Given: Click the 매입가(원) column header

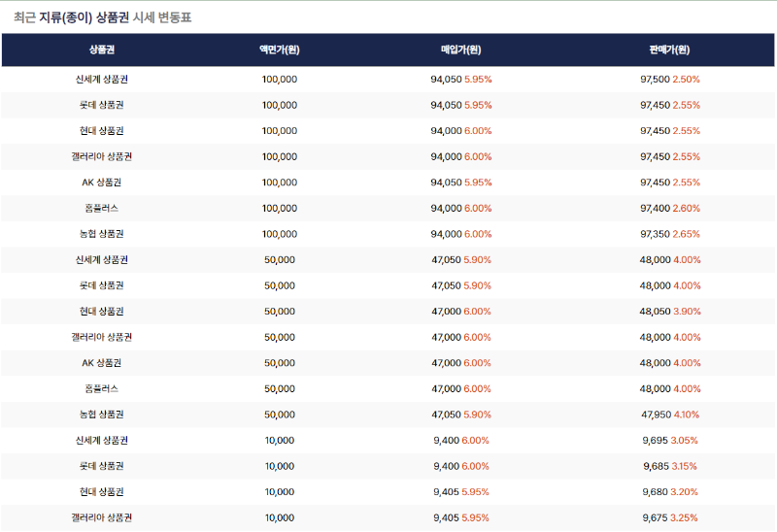Looking at the screenshot, I should 460,50.
